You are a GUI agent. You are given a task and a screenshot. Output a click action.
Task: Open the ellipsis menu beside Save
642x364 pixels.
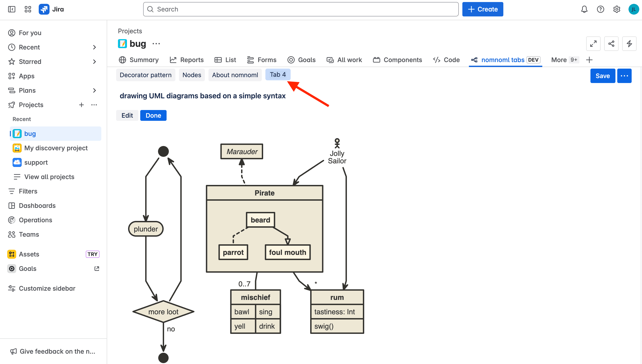click(624, 76)
